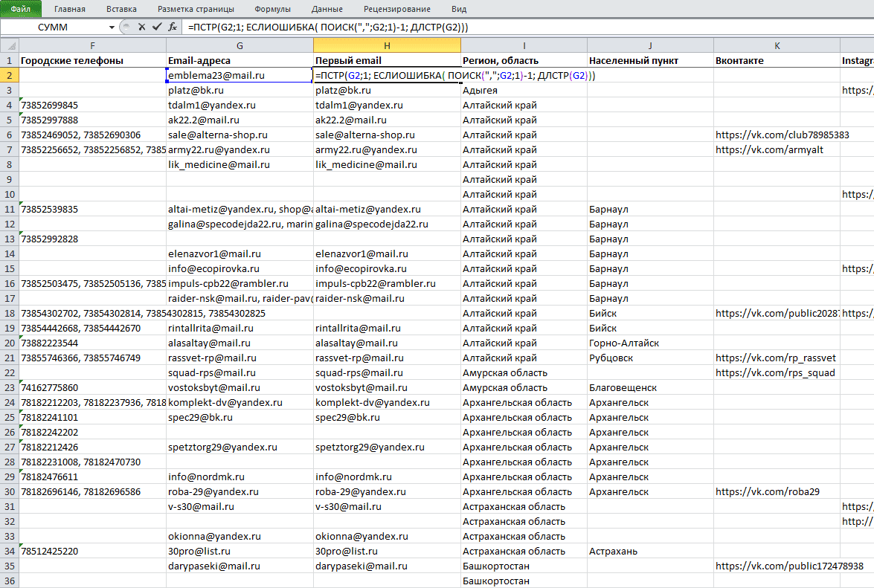Open the Insert Function fx dialog
The height and width of the screenshot is (588, 874).
tap(173, 27)
